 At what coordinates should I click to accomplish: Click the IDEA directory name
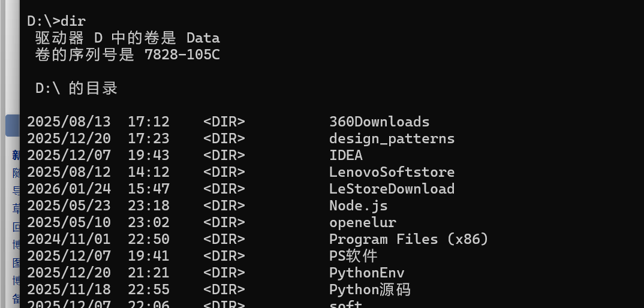coord(345,155)
